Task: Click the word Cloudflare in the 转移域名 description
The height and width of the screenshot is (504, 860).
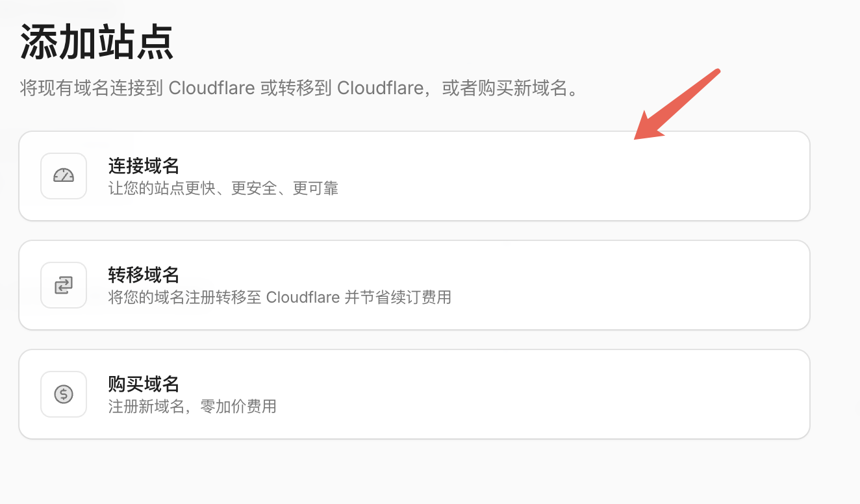Action: [303, 298]
